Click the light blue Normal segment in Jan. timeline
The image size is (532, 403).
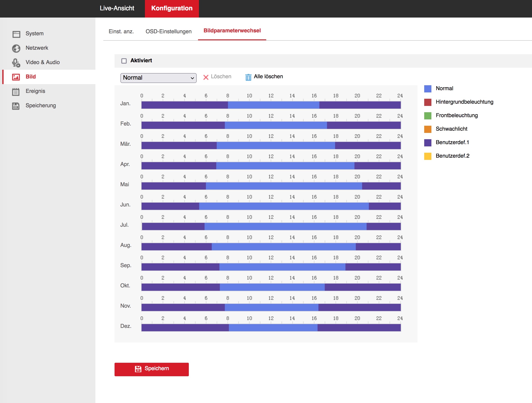tap(273, 105)
